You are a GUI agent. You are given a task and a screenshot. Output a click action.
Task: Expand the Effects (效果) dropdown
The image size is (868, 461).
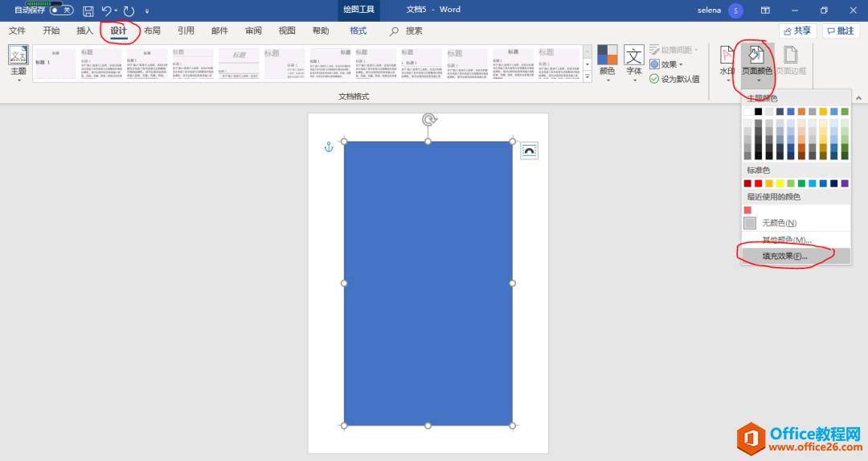coord(666,64)
